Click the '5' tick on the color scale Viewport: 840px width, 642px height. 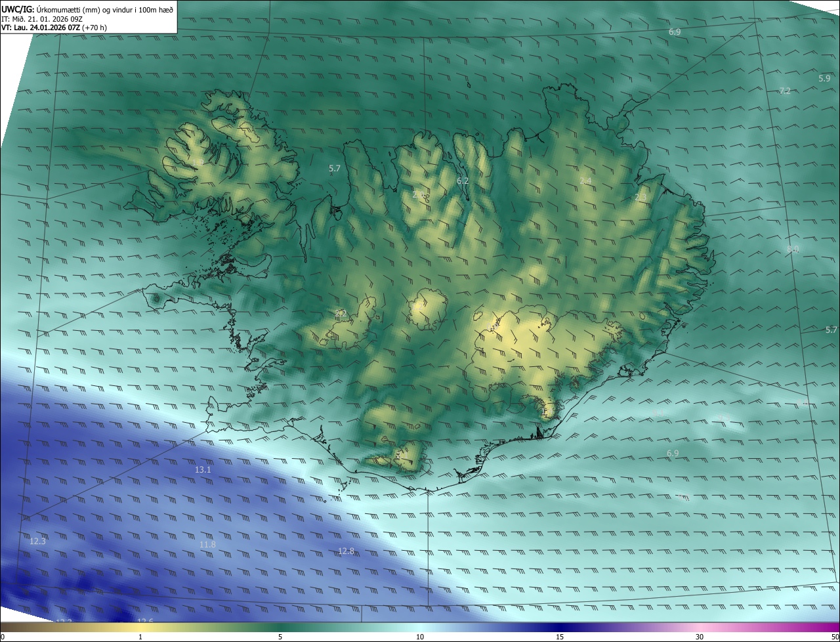pos(280,637)
